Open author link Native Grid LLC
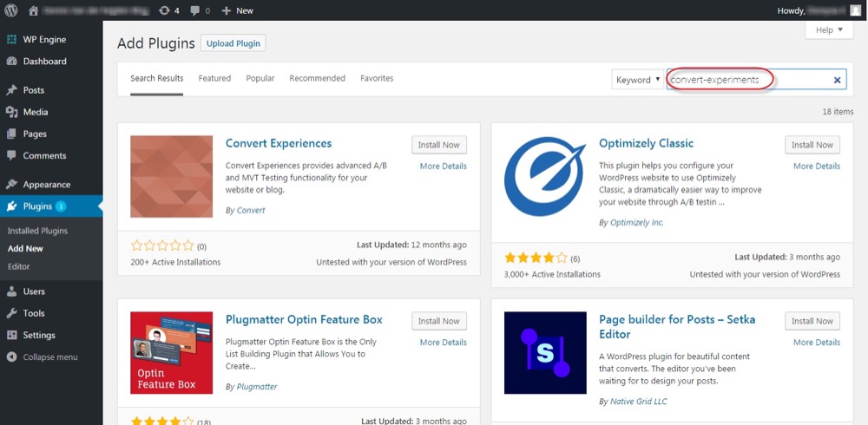 tap(638, 402)
